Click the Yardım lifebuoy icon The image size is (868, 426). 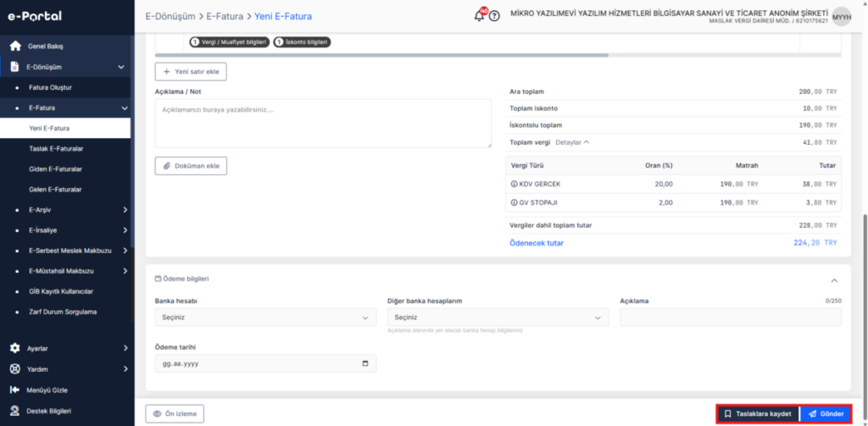point(15,369)
